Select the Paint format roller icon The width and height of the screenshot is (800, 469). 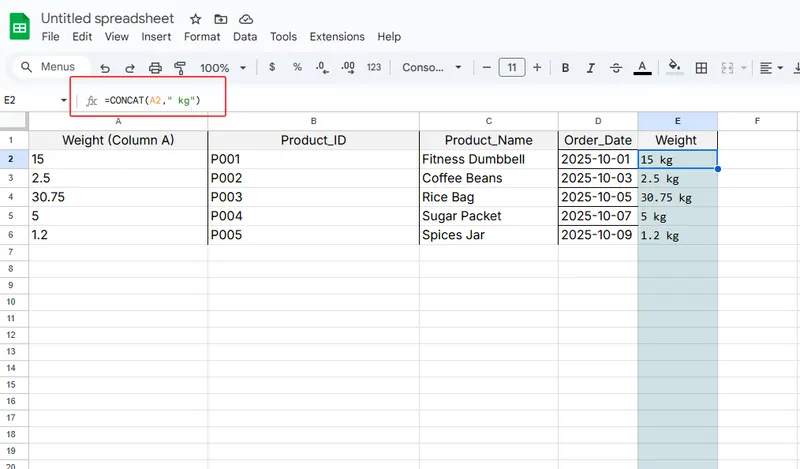coord(180,68)
